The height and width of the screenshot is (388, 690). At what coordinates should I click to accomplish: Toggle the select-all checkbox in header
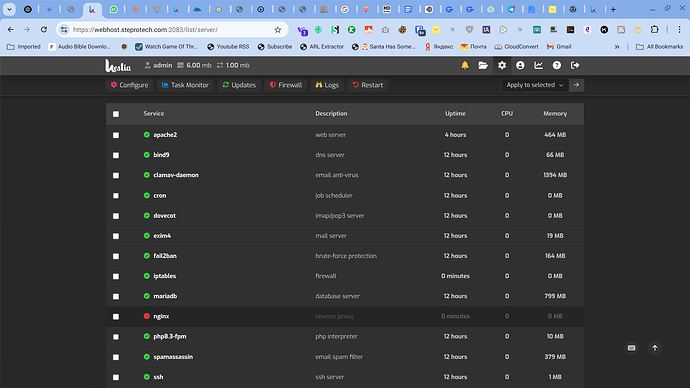(116, 114)
